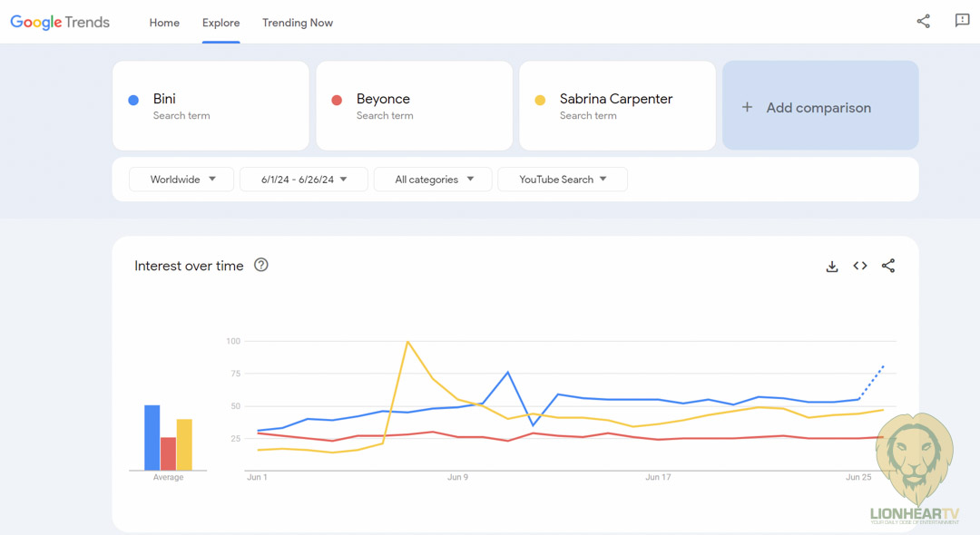Open the embed code icon for chart
Image resolution: width=980 pixels, height=535 pixels.
tap(859, 266)
